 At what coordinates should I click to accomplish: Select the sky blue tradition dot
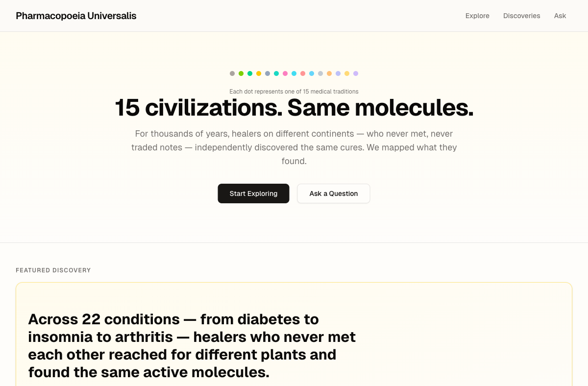point(311,73)
